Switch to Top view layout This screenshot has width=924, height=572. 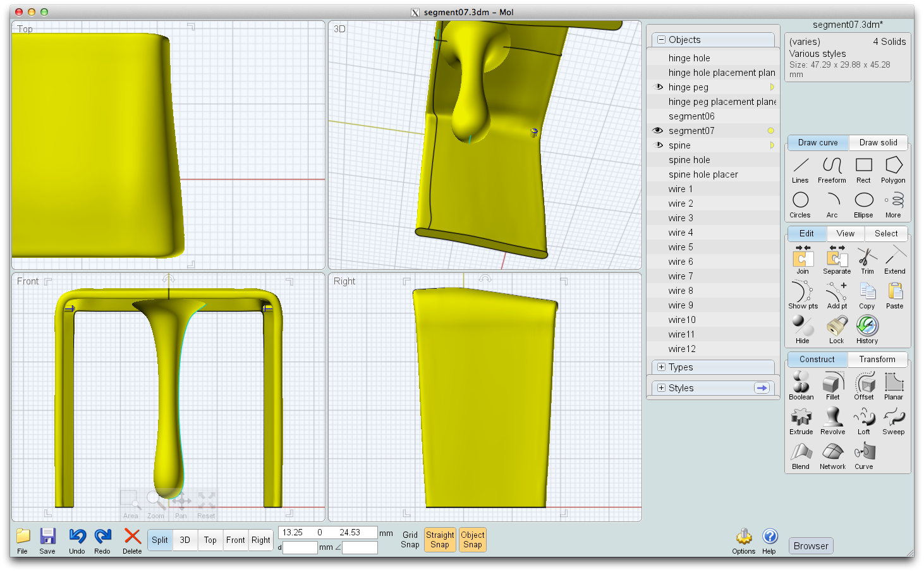pos(210,540)
